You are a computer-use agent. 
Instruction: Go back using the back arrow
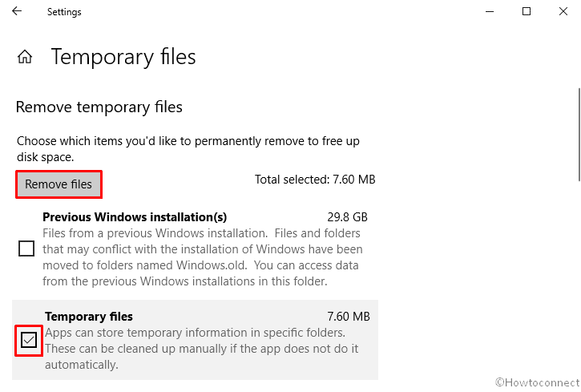pos(17,11)
